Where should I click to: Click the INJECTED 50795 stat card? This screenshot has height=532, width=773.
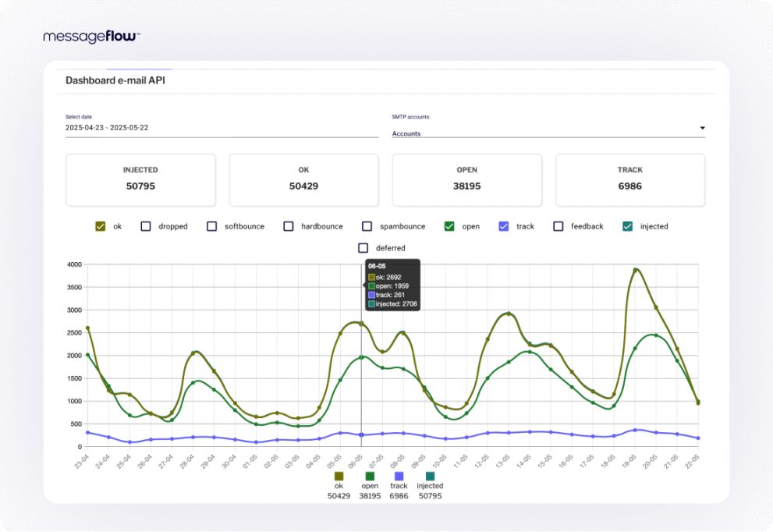[x=140, y=179]
